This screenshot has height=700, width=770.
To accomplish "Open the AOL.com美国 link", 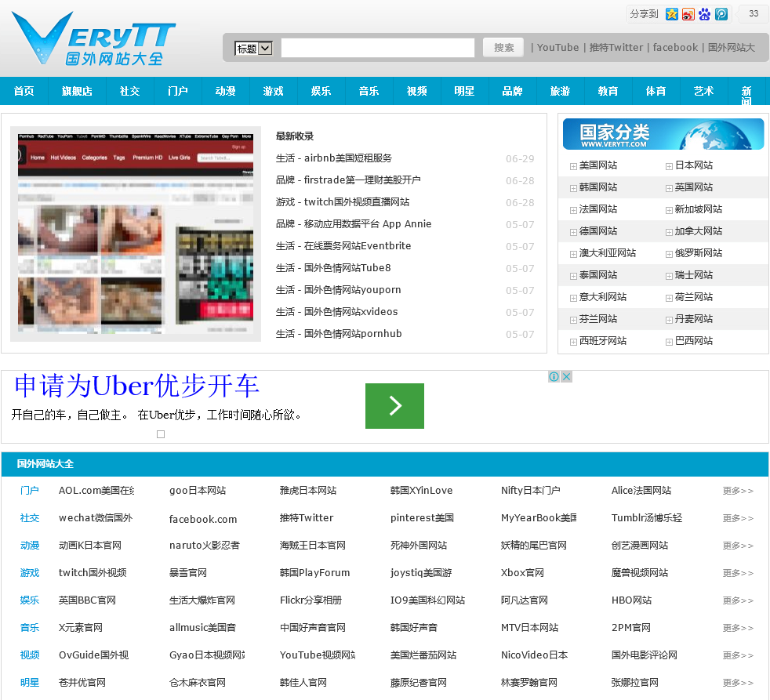I will click(96, 491).
